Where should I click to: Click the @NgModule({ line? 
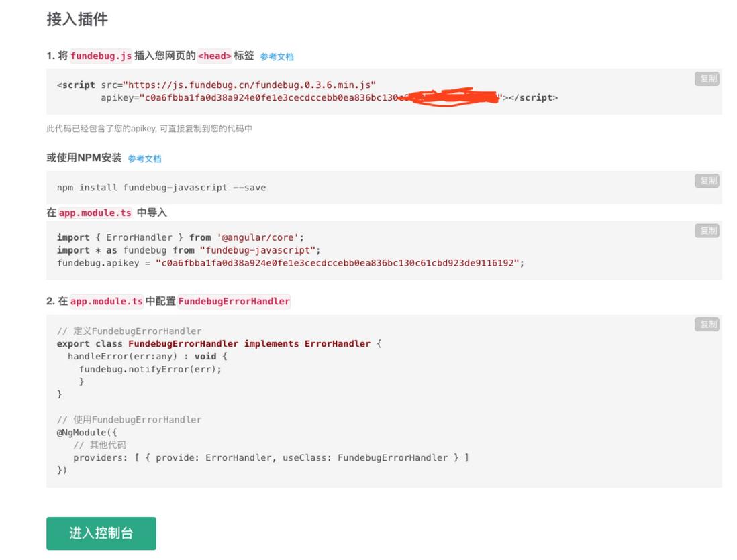click(x=87, y=432)
